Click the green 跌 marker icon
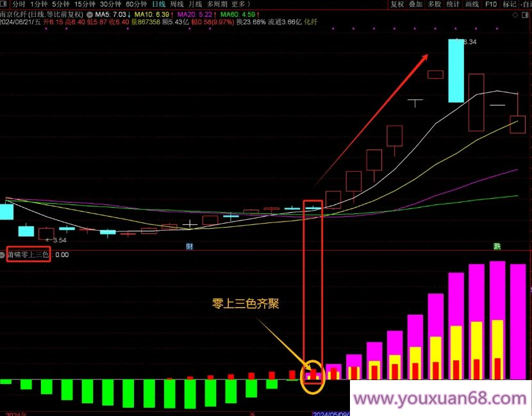The height and width of the screenshot is (416, 532). [x=497, y=247]
